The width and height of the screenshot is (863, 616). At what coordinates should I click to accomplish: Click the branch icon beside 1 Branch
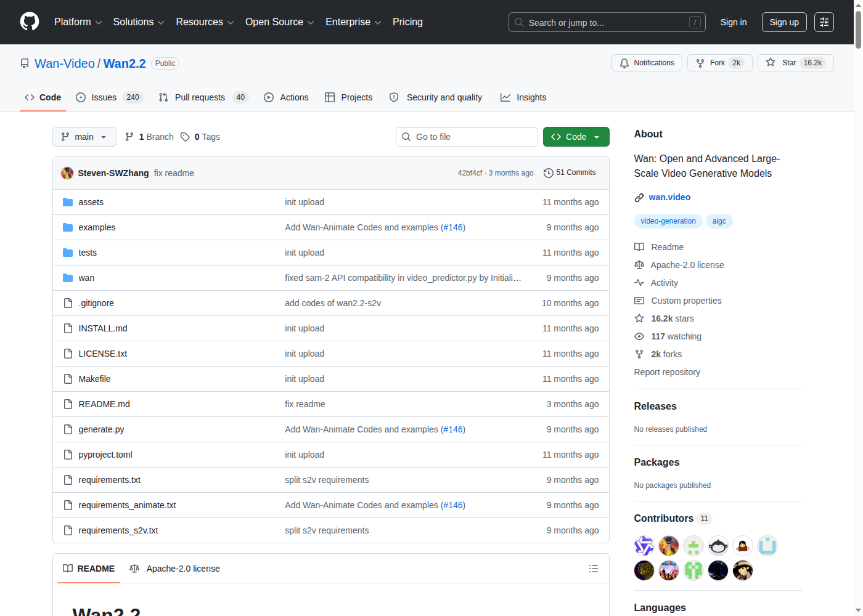click(129, 137)
